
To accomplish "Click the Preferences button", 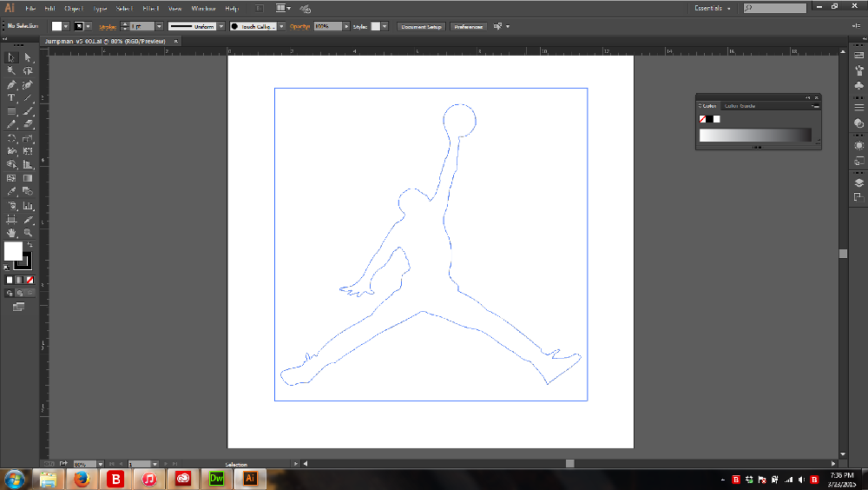I will [469, 27].
